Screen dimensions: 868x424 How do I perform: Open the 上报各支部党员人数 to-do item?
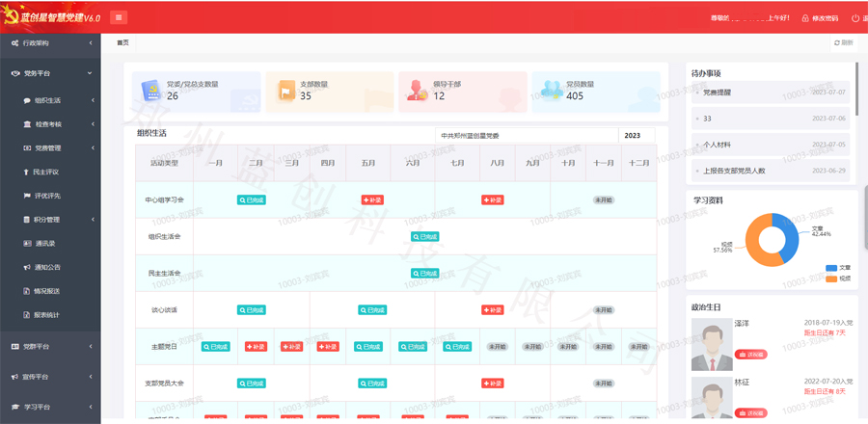[x=771, y=171]
